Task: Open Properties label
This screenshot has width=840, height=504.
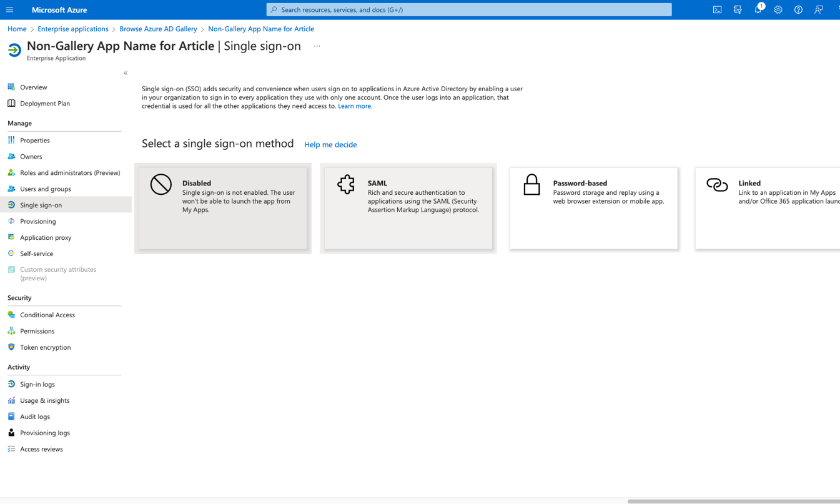Action: pyautogui.click(x=35, y=140)
